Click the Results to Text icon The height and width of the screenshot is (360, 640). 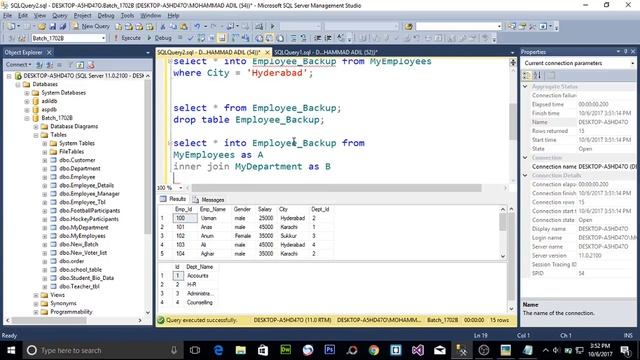coord(259,38)
